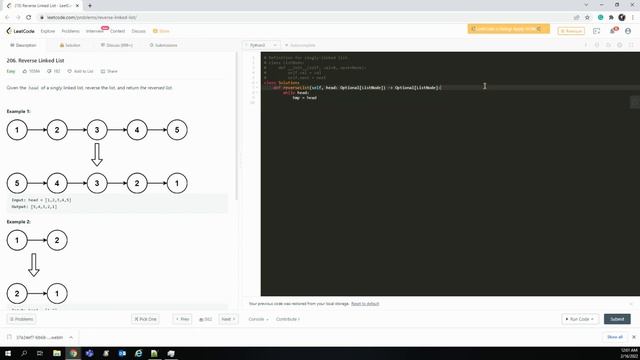Screen dimensions: 640x360
Task: Open the Extensions puzzle icon
Action: pos(611,17)
